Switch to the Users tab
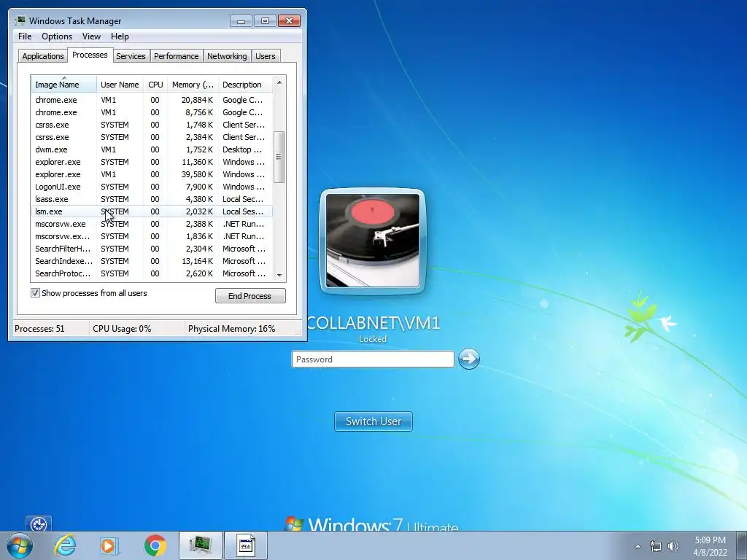This screenshot has height=560, width=747. pos(265,55)
